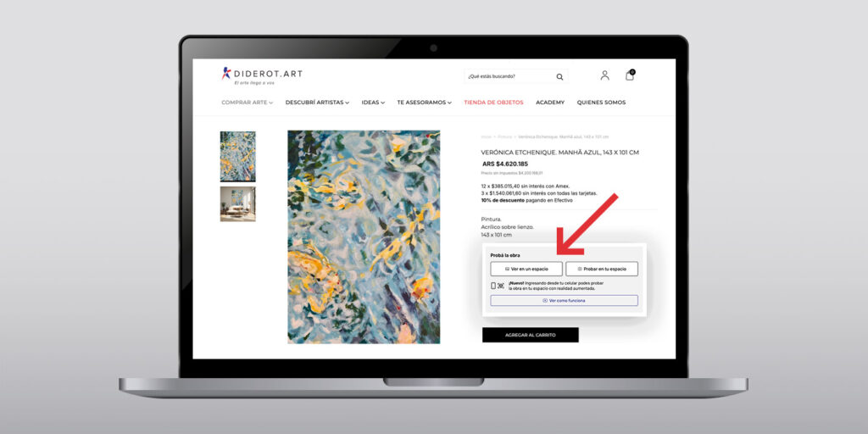Click the Diderot.Art logo
Image resolution: width=868 pixels, height=434 pixels.
[262, 75]
